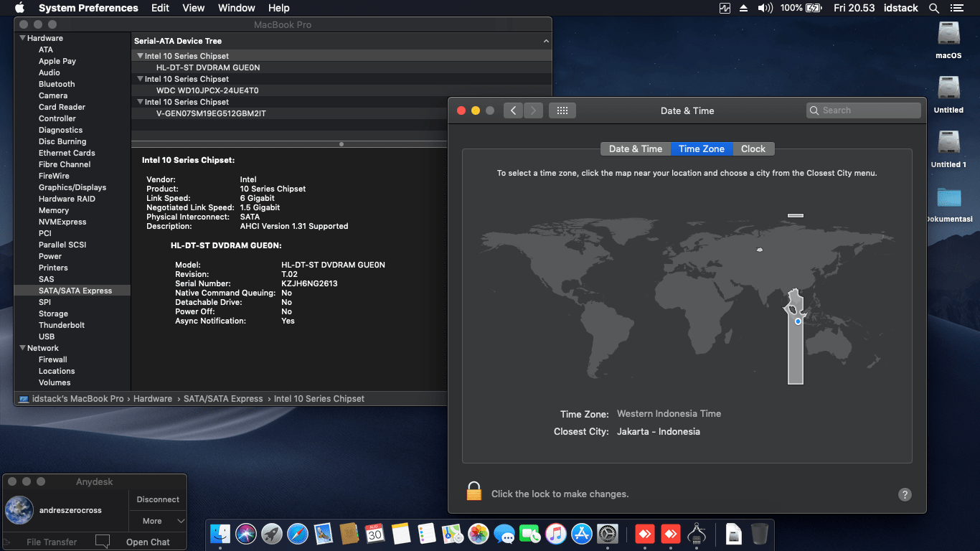Open the Window menu
Image resolution: width=980 pixels, height=551 pixels.
tap(236, 8)
